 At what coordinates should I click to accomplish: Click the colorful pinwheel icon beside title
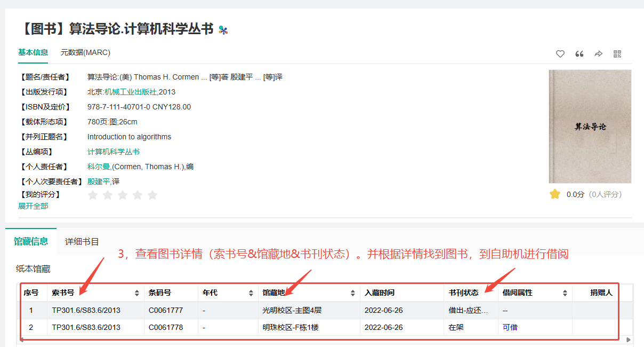point(223,30)
